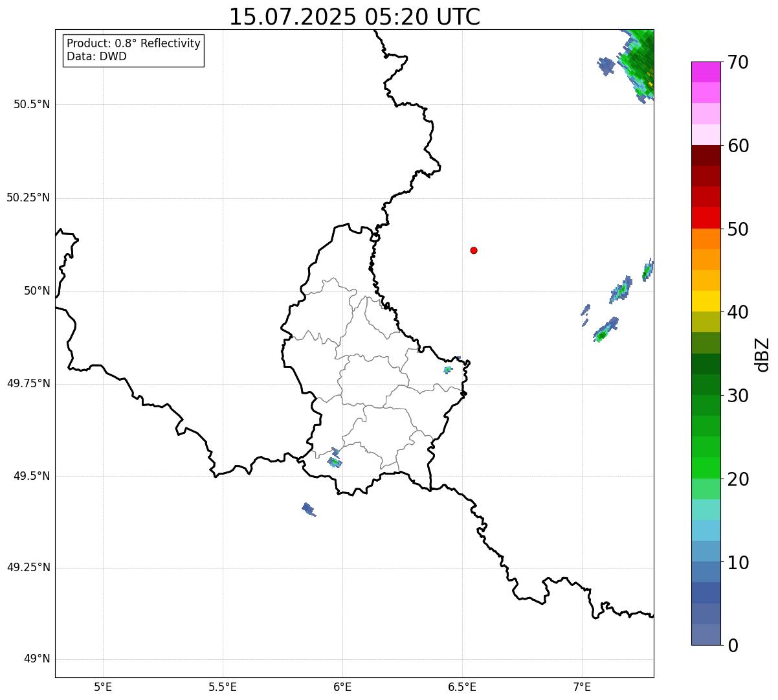This screenshot has width=778, height=700.
Task: Click the large green echo in top-right corner
Action: pyautogui.click(x=638, y=65)
